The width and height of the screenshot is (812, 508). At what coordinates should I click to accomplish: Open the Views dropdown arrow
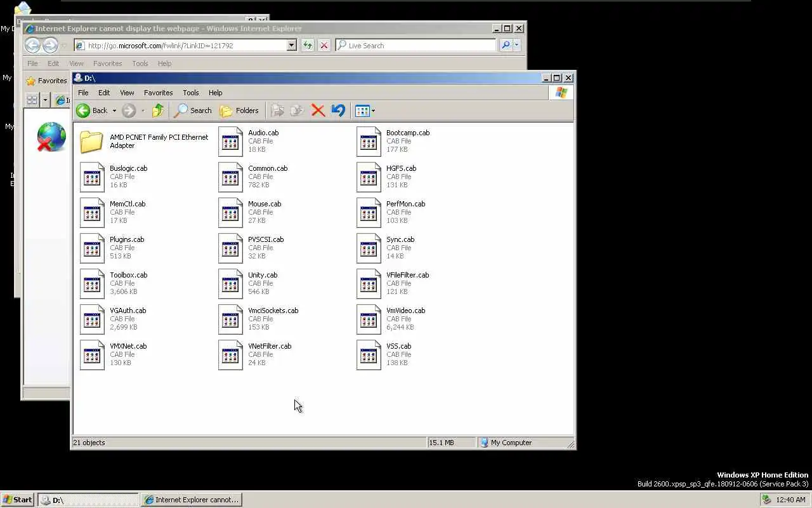pos(373,110)
